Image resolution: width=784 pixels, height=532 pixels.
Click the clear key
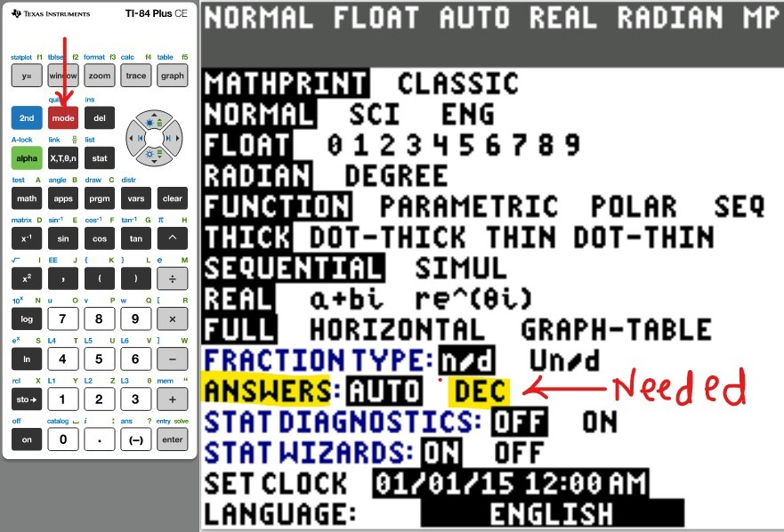(173, 198)
